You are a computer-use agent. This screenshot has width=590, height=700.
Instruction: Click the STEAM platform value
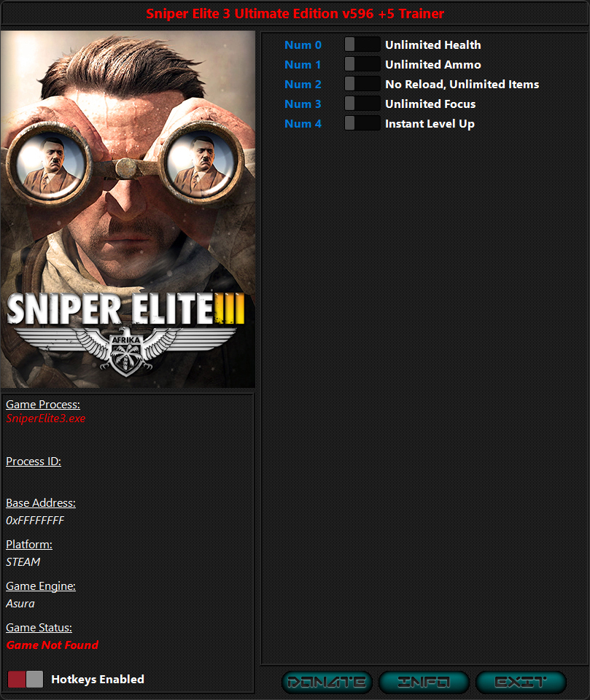(23, 561)
